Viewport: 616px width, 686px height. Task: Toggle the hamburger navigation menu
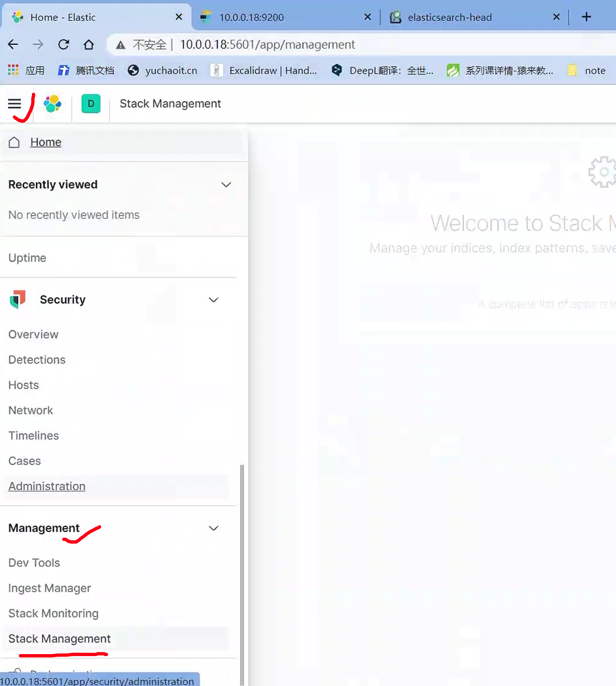(x=14, y=104)
